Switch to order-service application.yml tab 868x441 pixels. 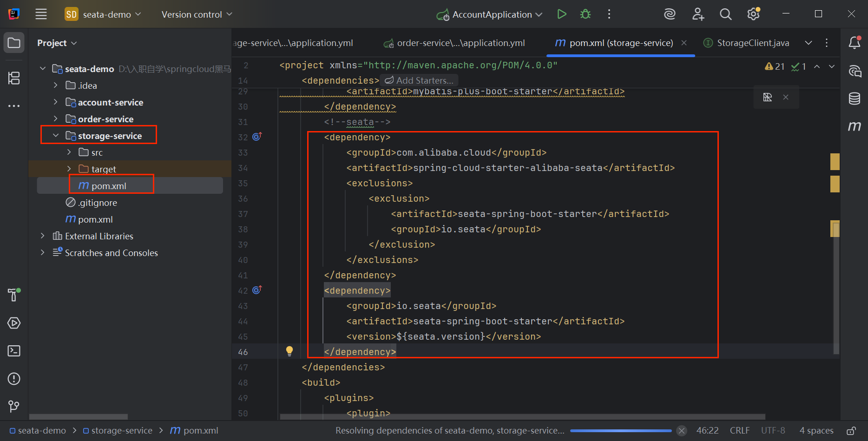click(x=454, y=43)
